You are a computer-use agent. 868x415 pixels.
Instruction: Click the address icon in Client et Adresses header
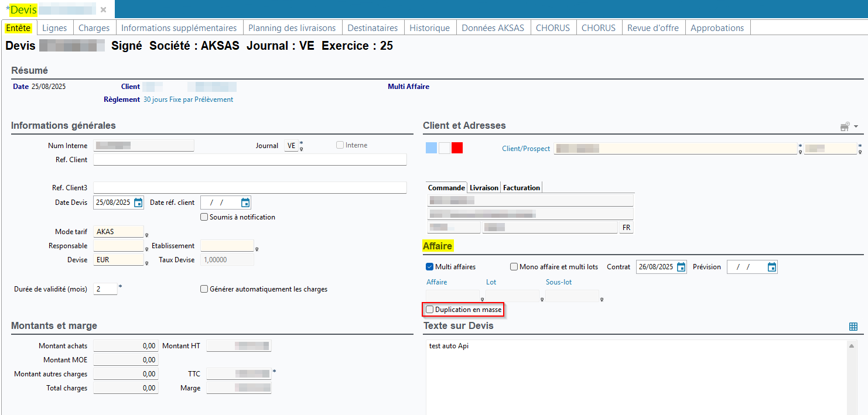(x=845, y=126)
